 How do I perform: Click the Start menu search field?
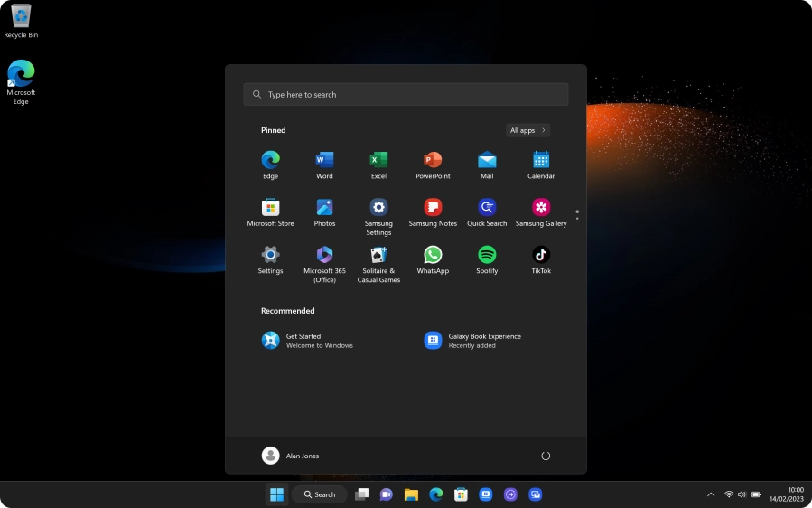pos(406,94)
